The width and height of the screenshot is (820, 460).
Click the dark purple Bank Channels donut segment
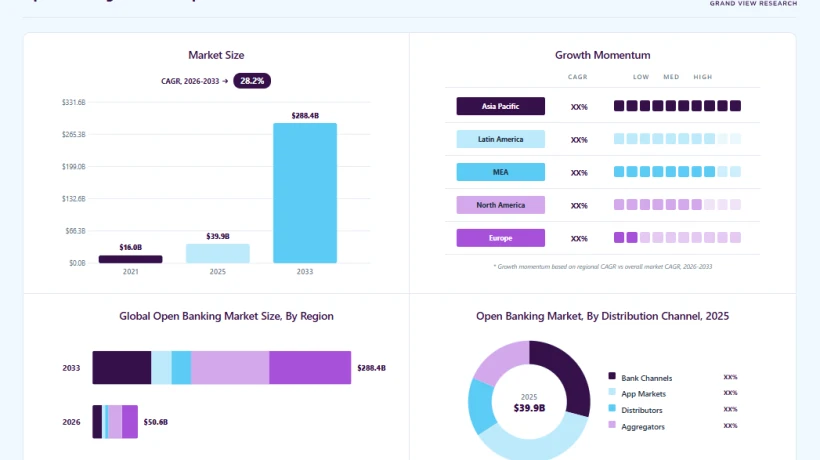tap(567, 371)
